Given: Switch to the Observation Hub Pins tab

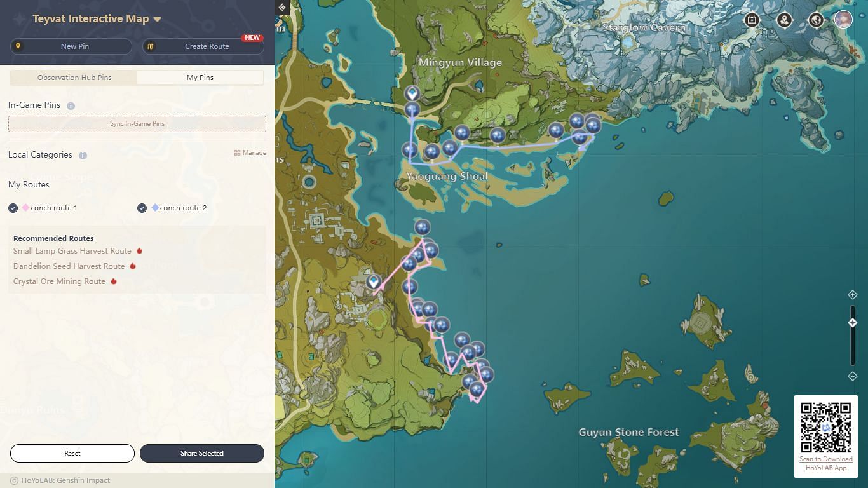Looking at the screenshot, I should pos(74,78).
